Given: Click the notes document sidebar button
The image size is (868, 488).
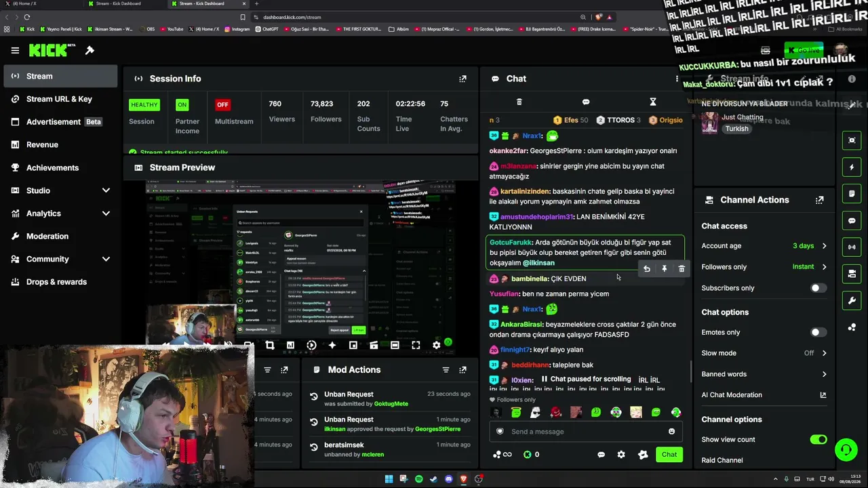Looking at the screenshot, I should pyautogui.click(x=852, y=194).
